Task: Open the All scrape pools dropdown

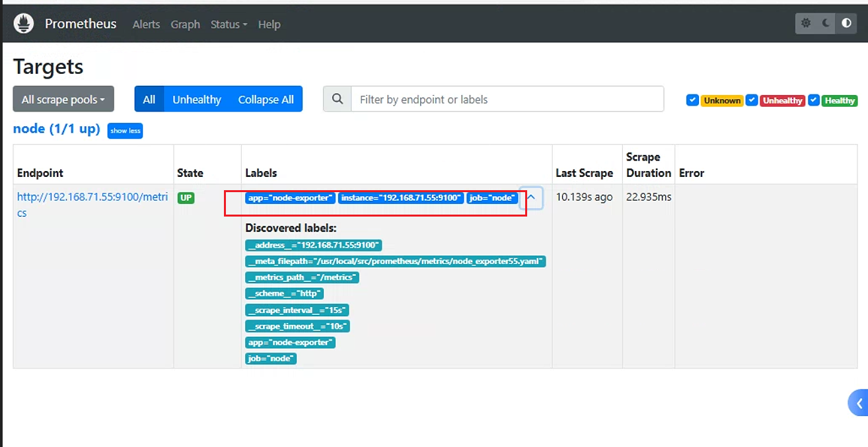Action: (63, 99)
